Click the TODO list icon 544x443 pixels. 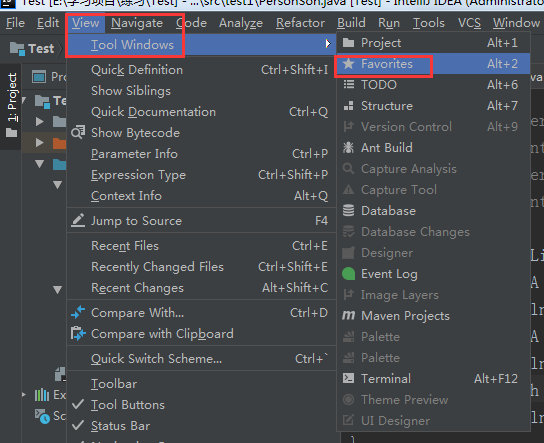pyautogui.click(x=348, y=84)
